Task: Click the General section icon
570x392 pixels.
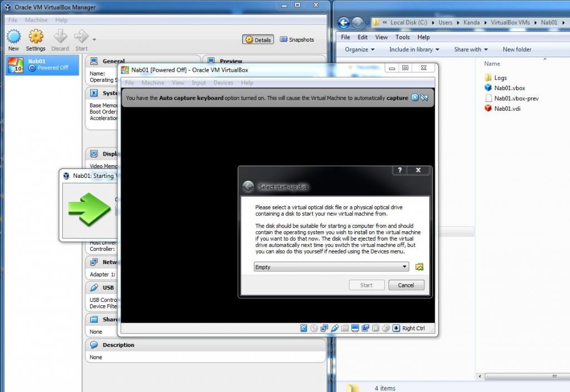Action: pos(94,61)
